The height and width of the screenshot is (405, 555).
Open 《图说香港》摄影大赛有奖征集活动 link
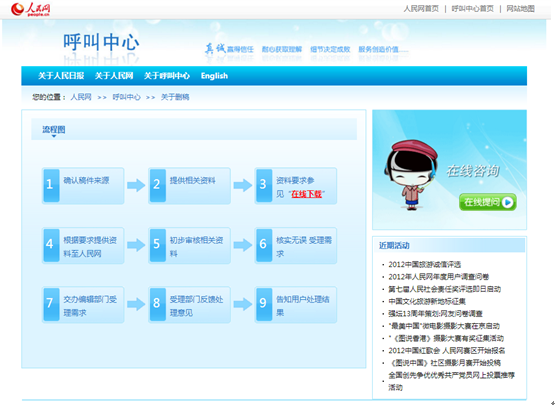coord(446,338)
